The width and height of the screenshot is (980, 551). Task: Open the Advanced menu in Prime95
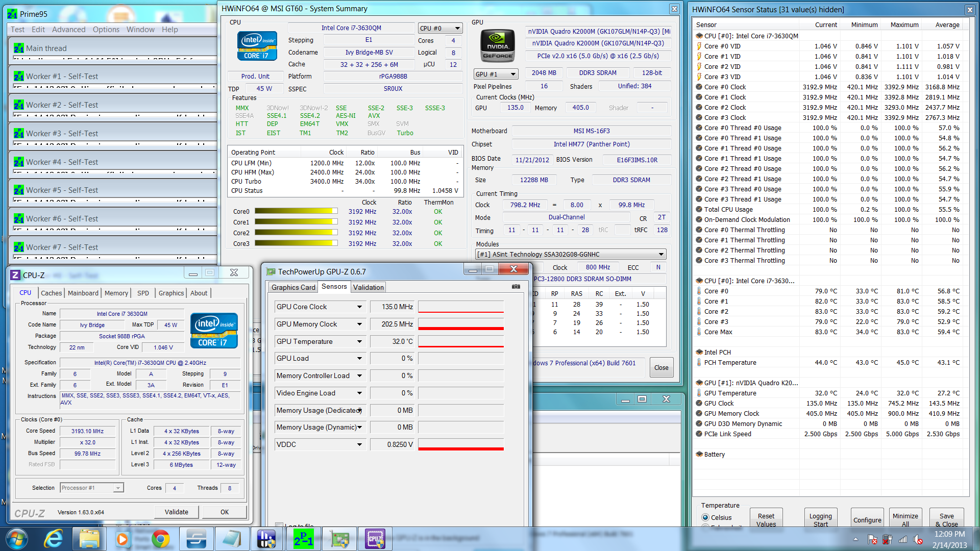coord(68,30)
